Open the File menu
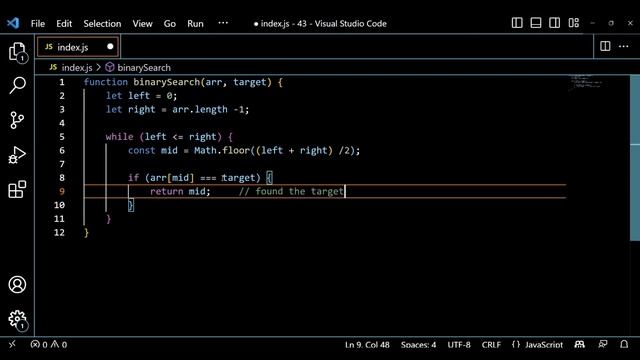This screenshot has width=640, height=360. [x=38, y=24]
